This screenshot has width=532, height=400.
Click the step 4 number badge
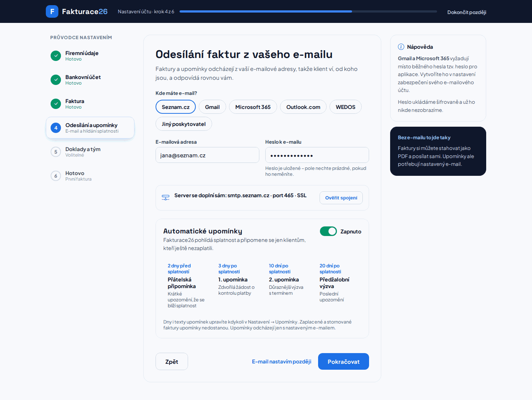(x=56, y=128)
